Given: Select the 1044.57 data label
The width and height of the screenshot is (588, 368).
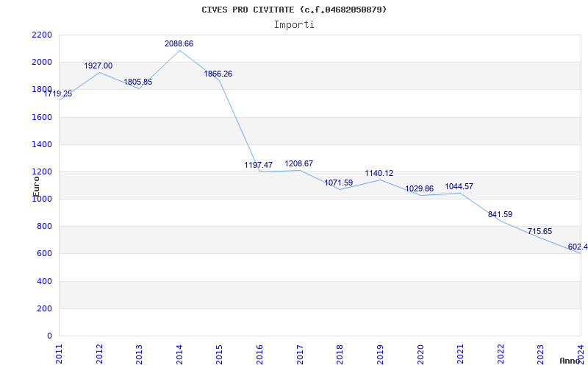Looking at the screenshot, I should point(459,187).
